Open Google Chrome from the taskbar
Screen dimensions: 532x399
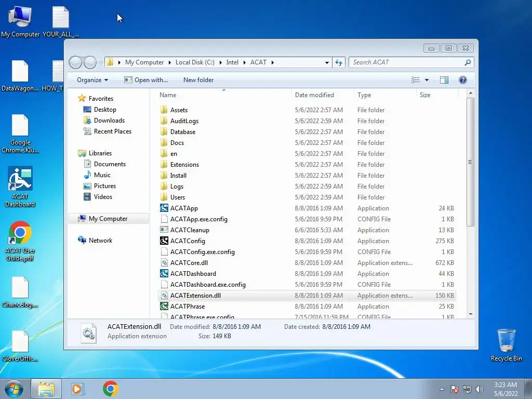[x=110, y=389]
